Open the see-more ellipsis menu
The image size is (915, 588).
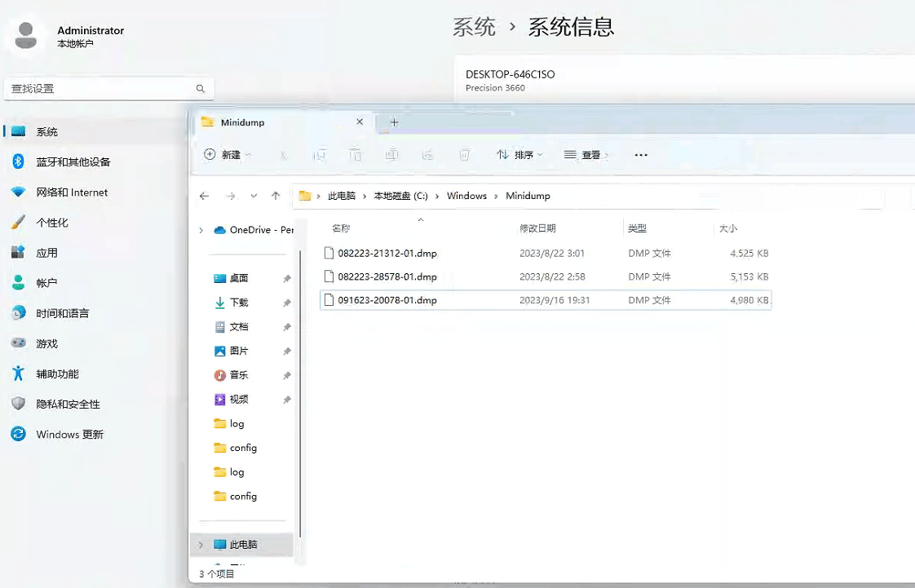point(640,154)
